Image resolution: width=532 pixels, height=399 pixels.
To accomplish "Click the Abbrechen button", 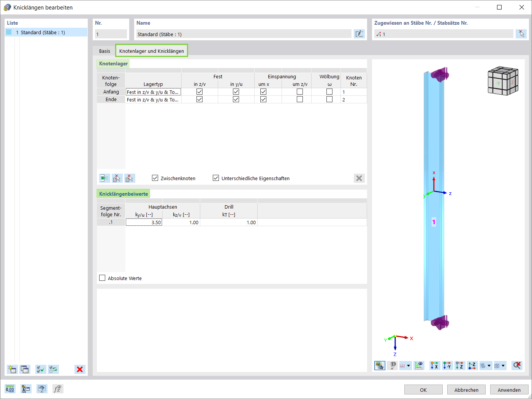I will tap(467, 390).
